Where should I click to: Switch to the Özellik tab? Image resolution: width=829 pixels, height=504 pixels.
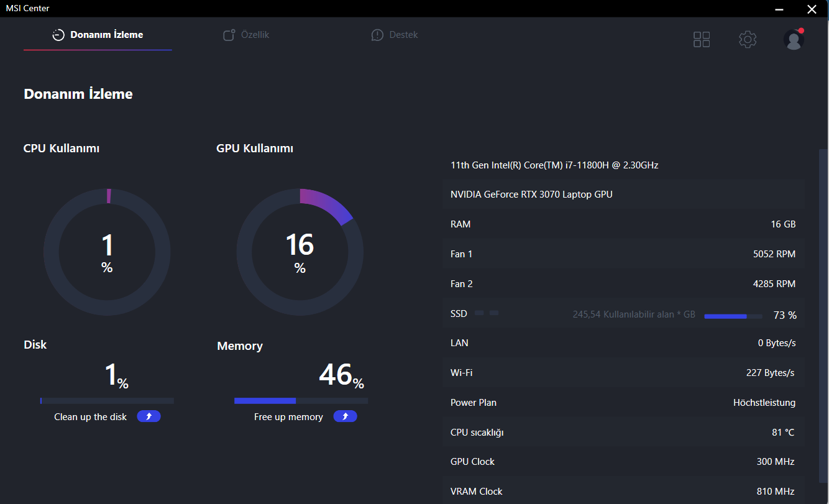pos(246,35)
